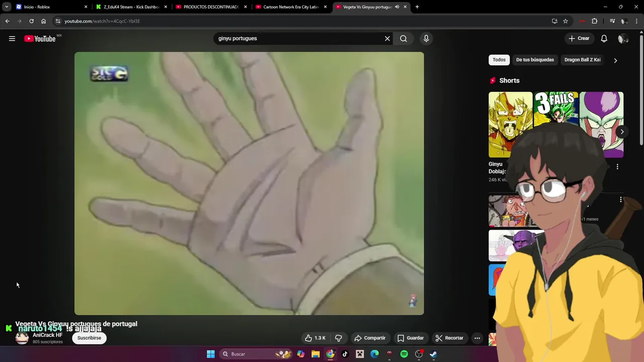Go back in browser history
The image size is (644, 362).
click(7, 21)
